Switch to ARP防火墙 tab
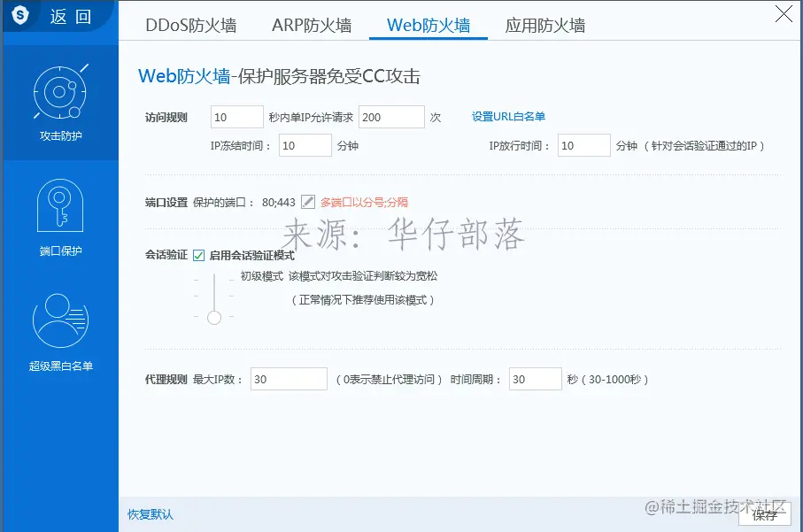This screenshot has height=532, width=803. point(312,25)
